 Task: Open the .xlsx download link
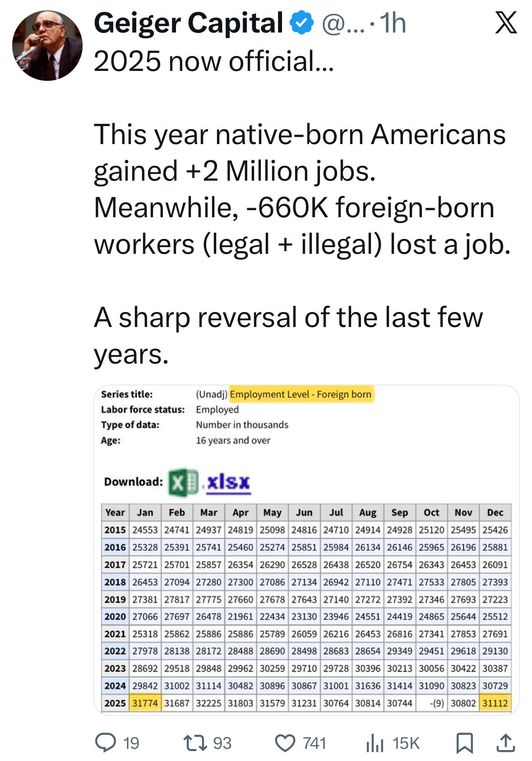tap(228, 482)
